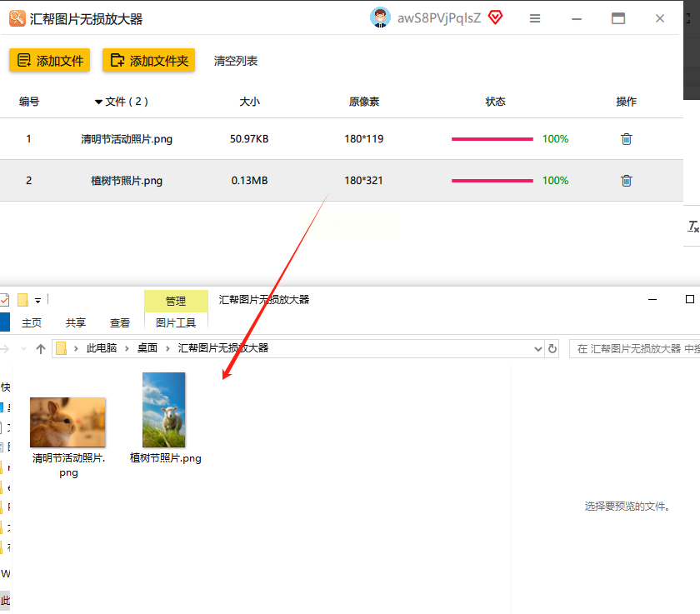
Task: Clear the file list with 清空列表
Action: pyautogui.click(x=236, y=61)
